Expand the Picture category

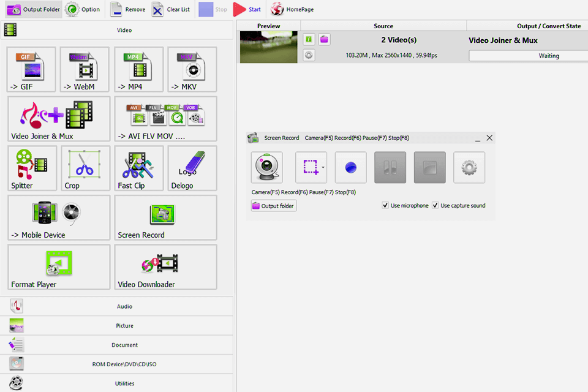click(x=124, y=325)
